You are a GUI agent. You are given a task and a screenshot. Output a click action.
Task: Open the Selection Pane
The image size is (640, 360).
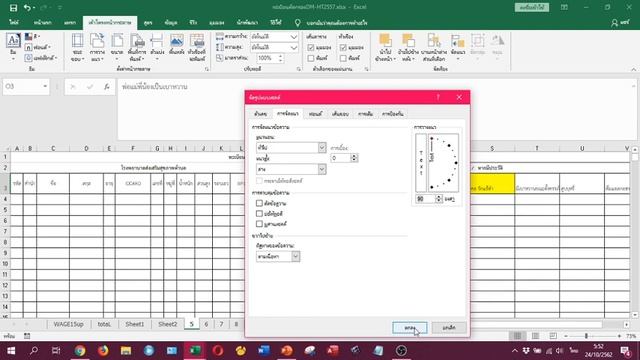coord(434,47)
